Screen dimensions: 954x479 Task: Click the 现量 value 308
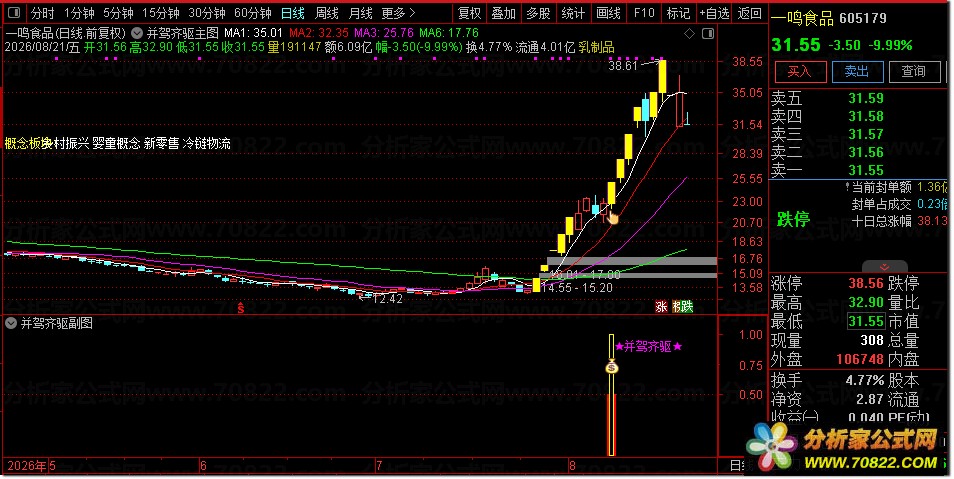pyautogui.click(x=872, y=340)
